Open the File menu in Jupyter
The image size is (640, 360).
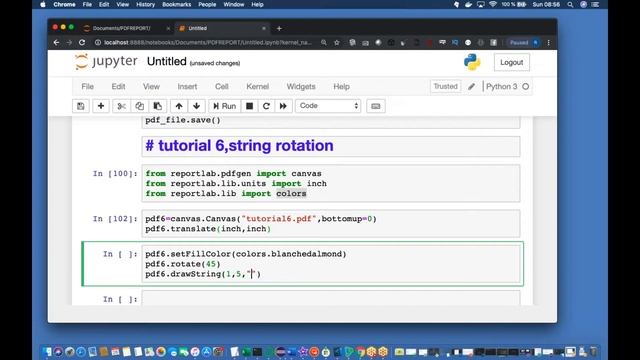(87, 87)
